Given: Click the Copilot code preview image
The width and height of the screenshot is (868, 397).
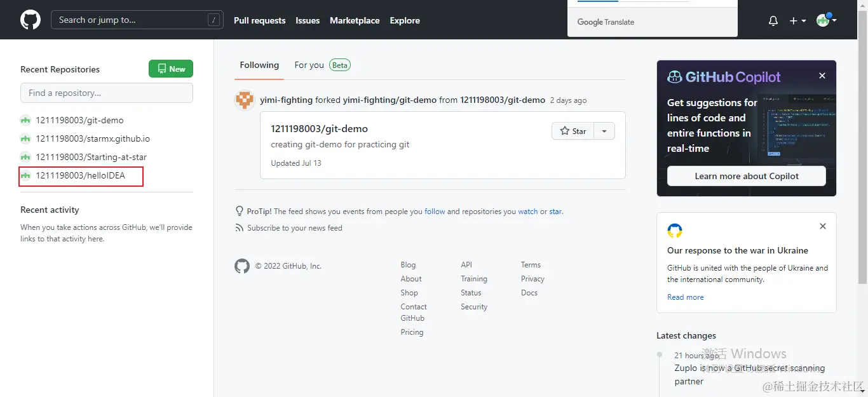Looking at the screenshot, I should pyautogui.click(x=798, y=126).
